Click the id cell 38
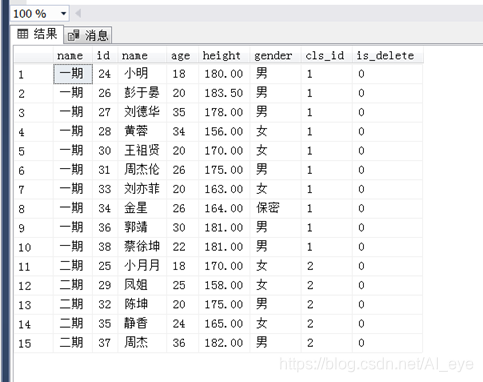The width and height of the screenshot is (483, 382). (105, 247)
